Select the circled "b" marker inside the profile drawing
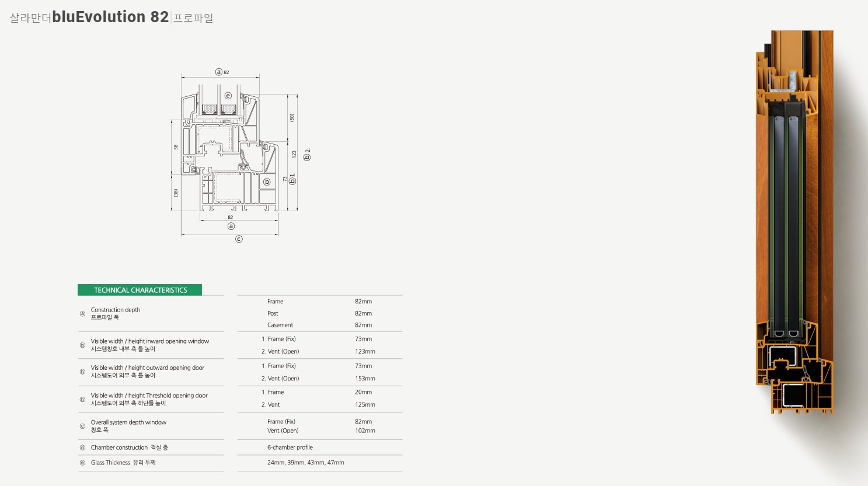The height and width of the screenshot is (486, 868). [x=267, y=182]
